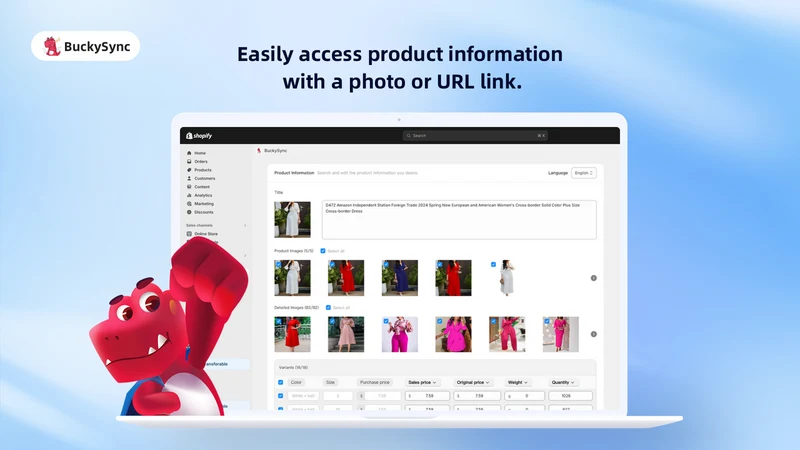Open Analytics in the sidebar
This screenshot has width=800, height=450.
coord(203,195)
